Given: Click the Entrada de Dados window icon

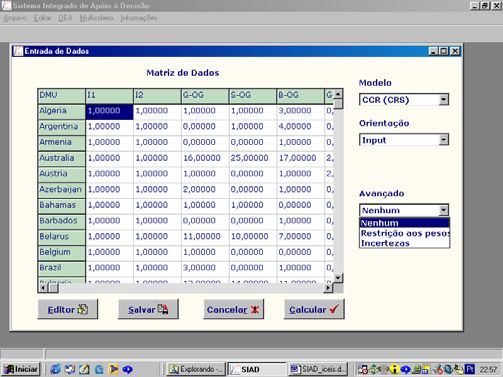Looking at the screenshot, I should (18, 51).
